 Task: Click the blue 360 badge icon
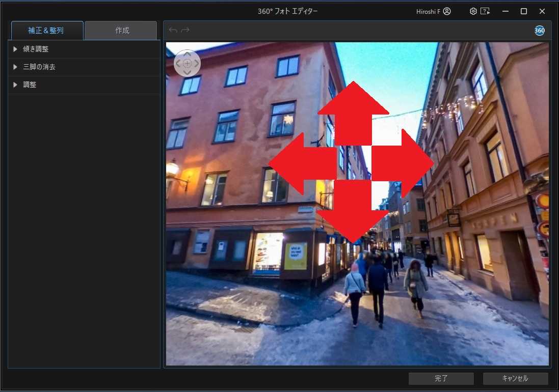coord(539,31)
